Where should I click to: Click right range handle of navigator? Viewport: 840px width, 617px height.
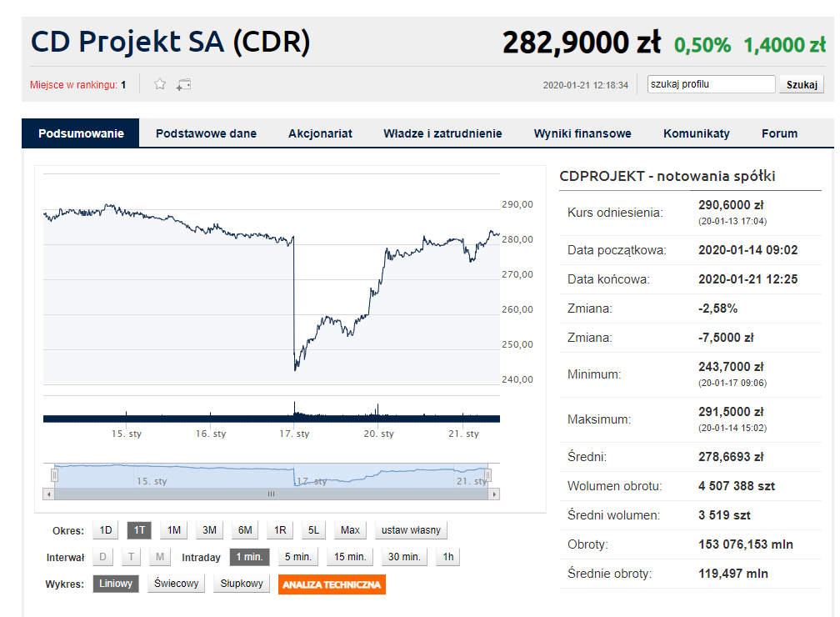tap(487, 475)
